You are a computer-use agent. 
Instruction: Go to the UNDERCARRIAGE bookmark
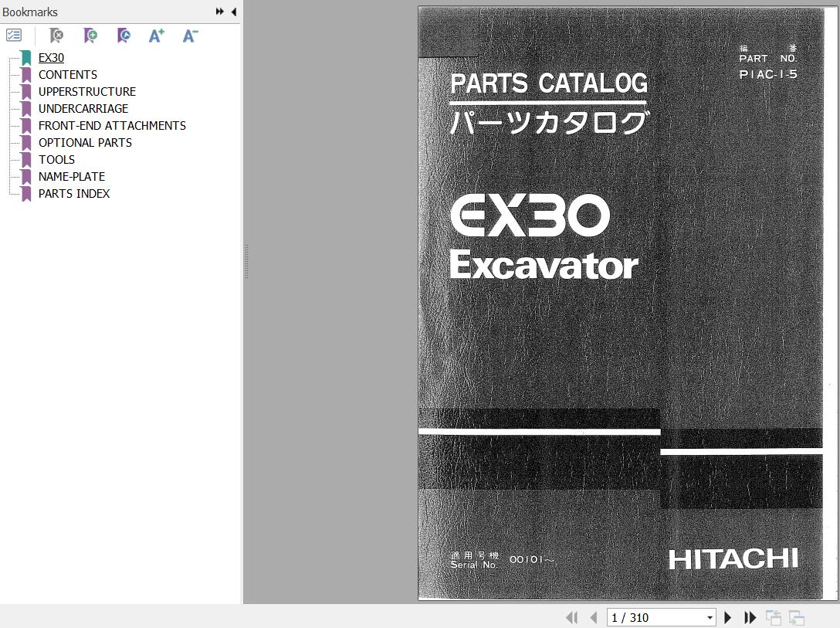(83, 109)
